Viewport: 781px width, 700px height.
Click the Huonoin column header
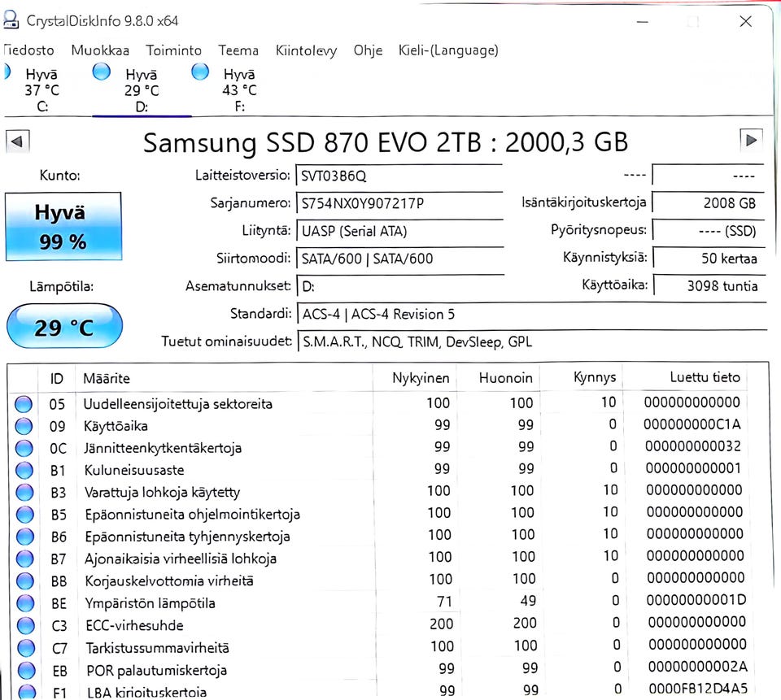[x=498, y=378]
